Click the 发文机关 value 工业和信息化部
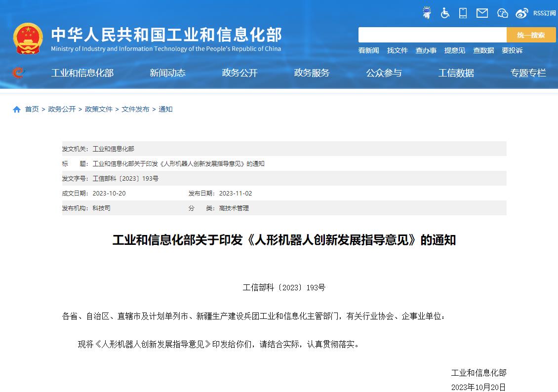Screen dimensions: 558x392 coord(113,149)
